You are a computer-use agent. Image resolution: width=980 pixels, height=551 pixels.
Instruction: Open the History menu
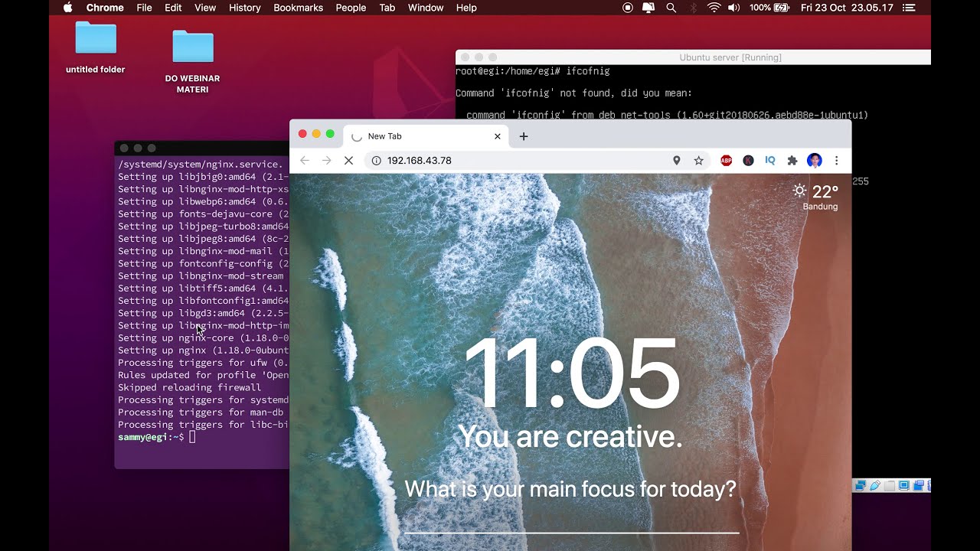[245, 8]
